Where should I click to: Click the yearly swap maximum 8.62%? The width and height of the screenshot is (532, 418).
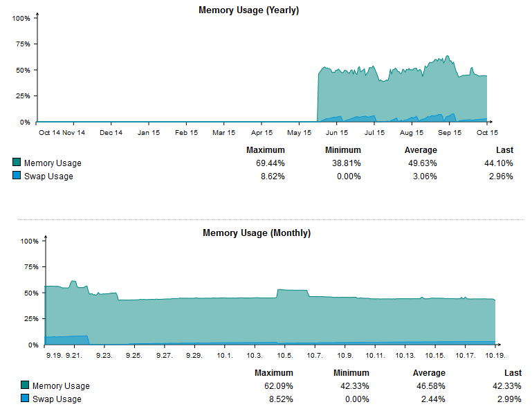273,176
